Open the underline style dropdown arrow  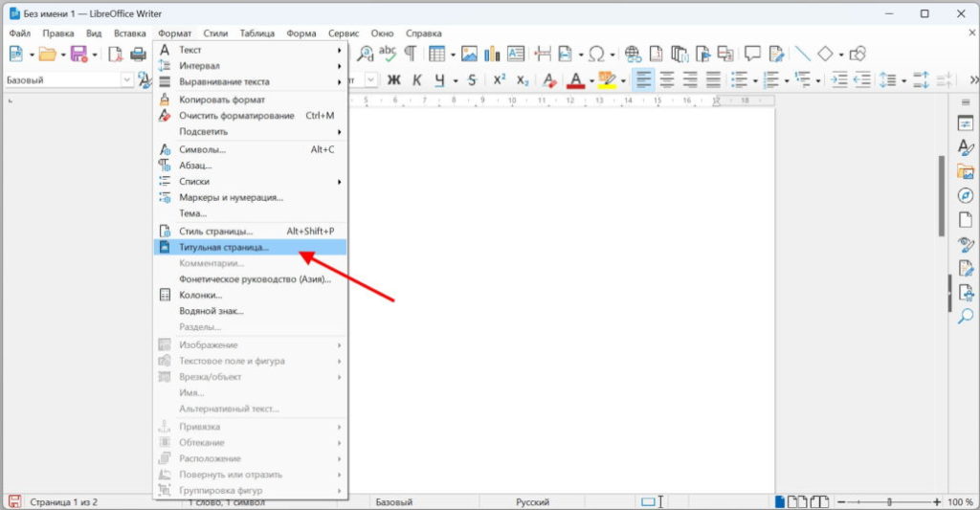455,80
